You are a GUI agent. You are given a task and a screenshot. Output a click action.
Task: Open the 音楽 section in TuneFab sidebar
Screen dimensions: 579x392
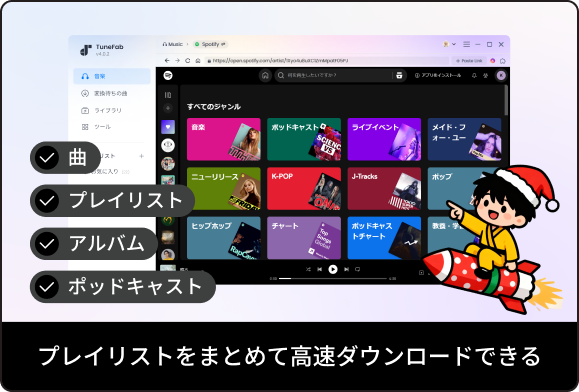coord(112,76)
